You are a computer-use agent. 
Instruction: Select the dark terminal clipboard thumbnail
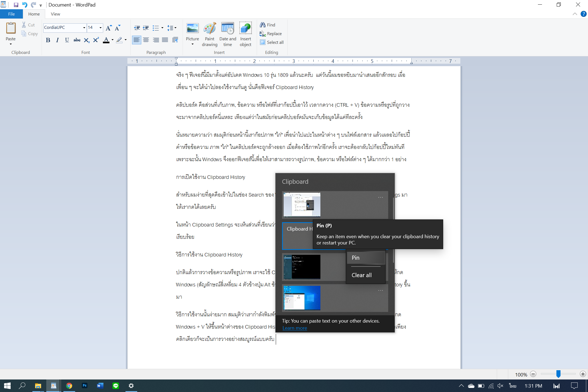302,267
